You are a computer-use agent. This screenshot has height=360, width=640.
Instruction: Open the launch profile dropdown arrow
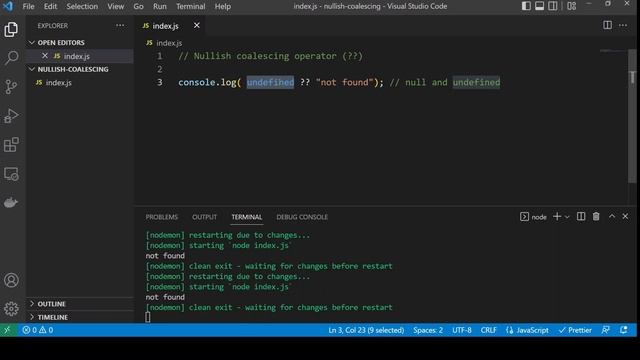(x=567, y=217)
